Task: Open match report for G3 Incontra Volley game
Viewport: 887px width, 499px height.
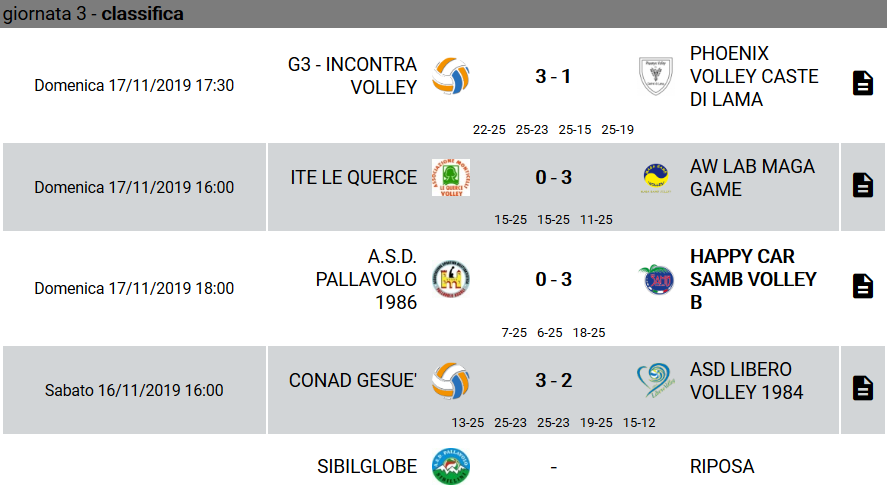Action: pyautogui.click(x=862, y=83)
